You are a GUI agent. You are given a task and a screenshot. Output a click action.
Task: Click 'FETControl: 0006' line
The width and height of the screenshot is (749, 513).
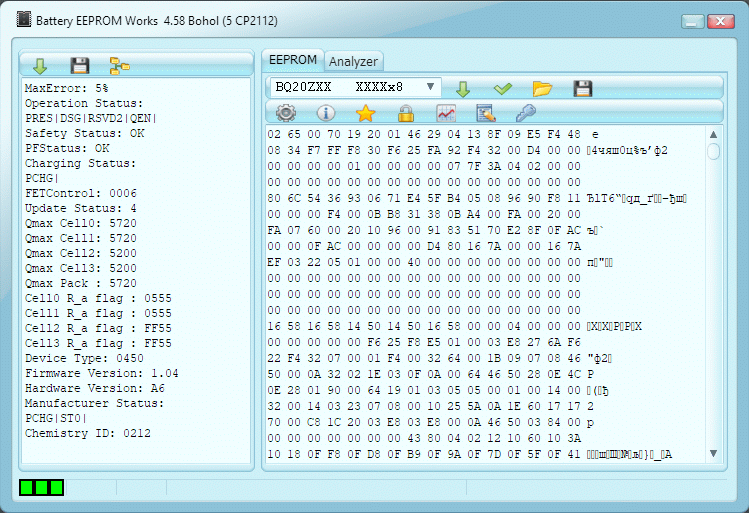coord(81,193)
